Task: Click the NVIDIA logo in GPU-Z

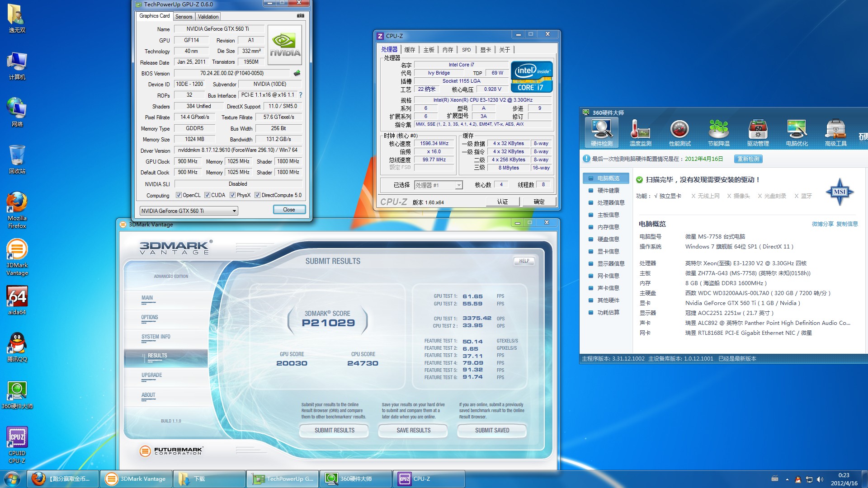Action: pyautogui.click(x=285, y=44)
